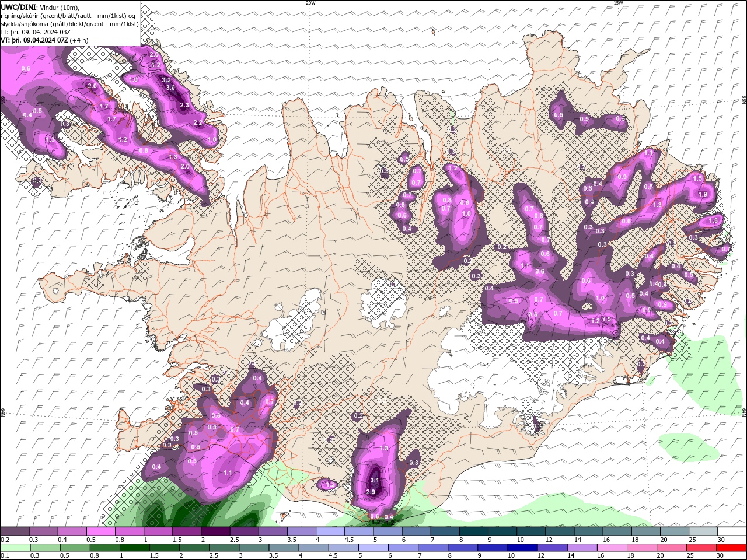
Task: Click the pale green 0.1 swatch on rain scale
Action: click(15, 548)
